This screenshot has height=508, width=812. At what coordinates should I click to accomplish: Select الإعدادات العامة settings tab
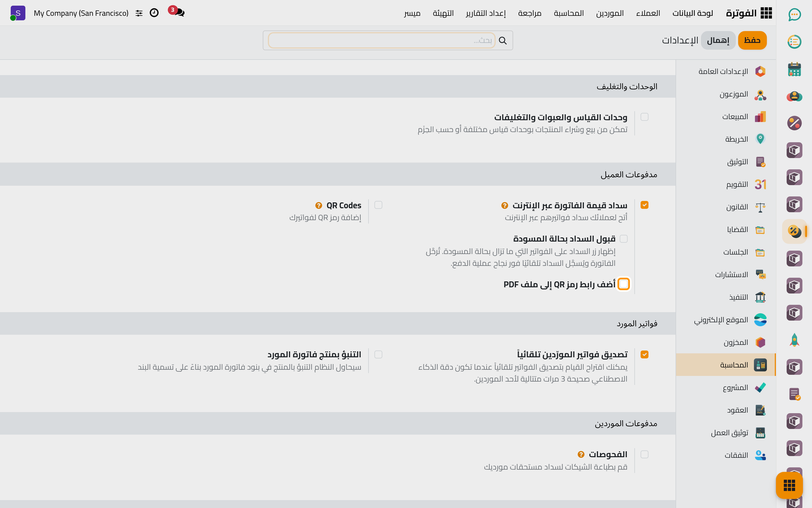pos(726,72)
